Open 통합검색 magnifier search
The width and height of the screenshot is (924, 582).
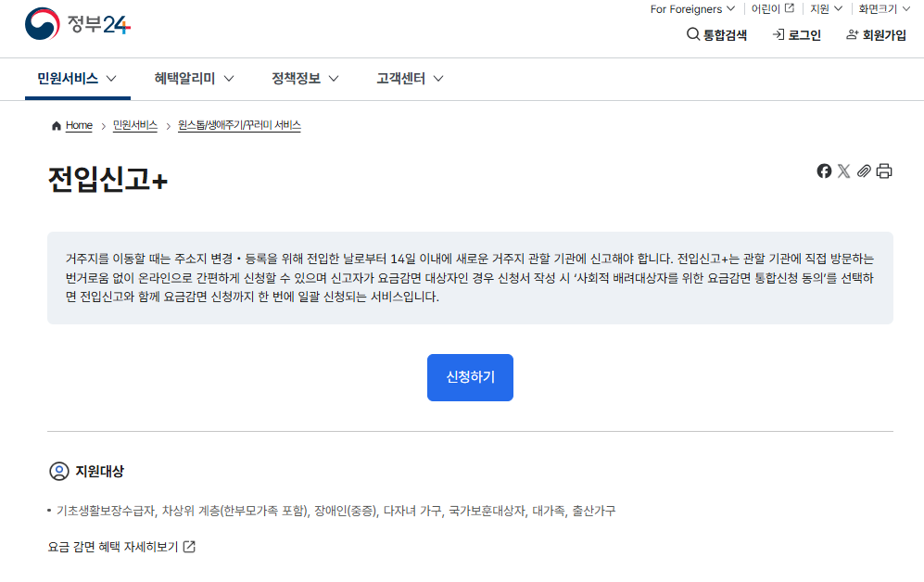[x=716, y=35]
